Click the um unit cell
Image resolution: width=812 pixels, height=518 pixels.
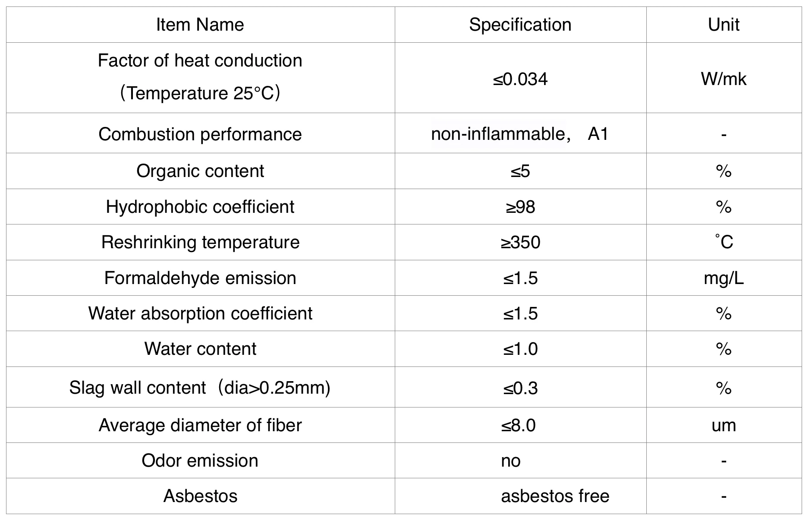coord(724,425)
